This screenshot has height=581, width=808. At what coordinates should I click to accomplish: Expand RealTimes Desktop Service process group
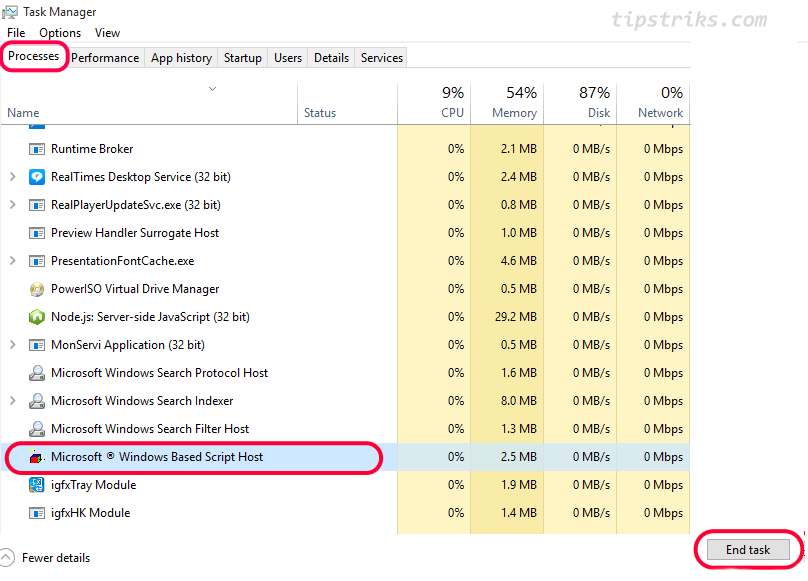13,177
